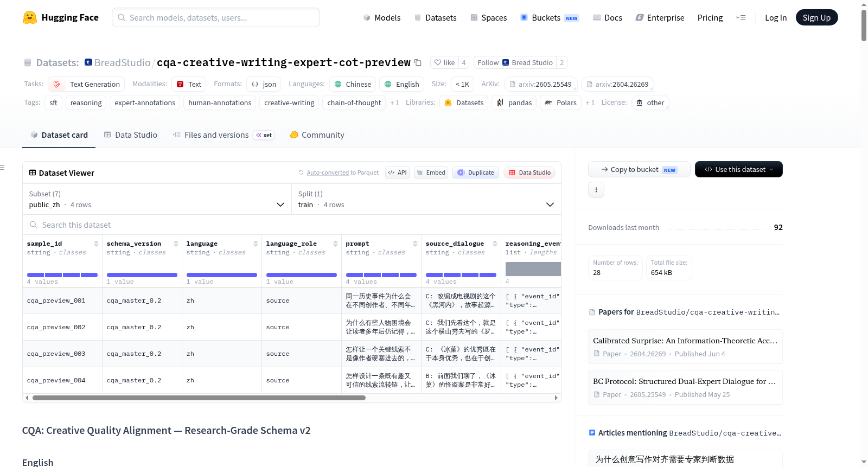Open Models in top navigation
This screenshot has height=467, width=868.
(x=381, y=17)
